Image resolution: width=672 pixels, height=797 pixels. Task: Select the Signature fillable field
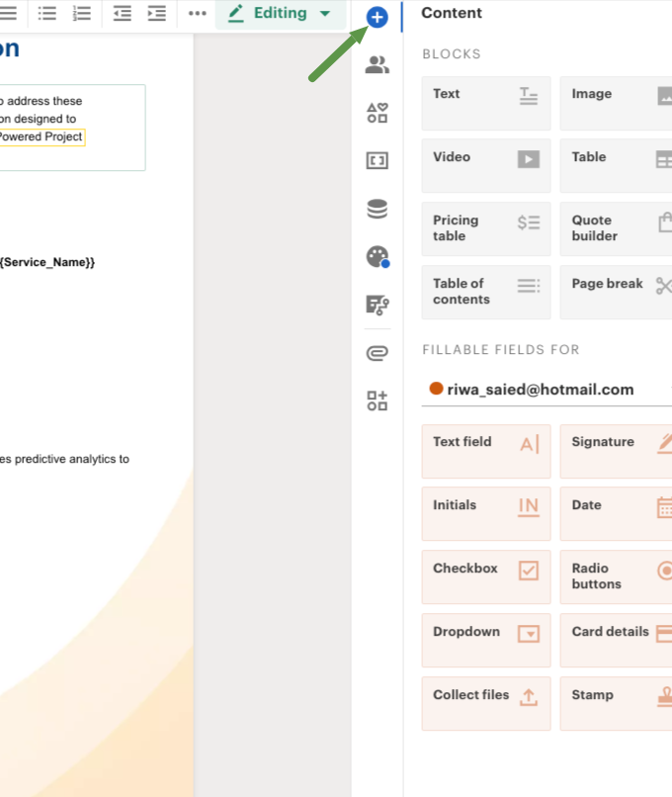coord(616,451)
